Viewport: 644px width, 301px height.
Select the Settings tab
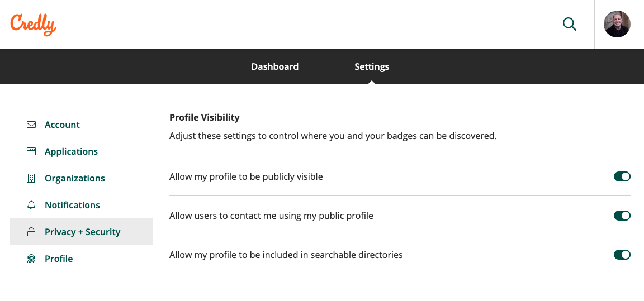tap(372, 66)
